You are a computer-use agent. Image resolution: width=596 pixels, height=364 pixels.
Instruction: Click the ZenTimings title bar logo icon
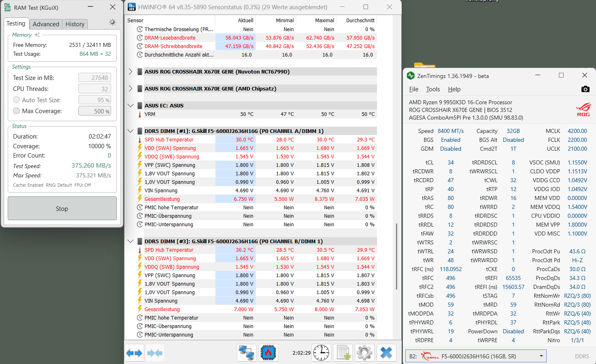[411, 76]
